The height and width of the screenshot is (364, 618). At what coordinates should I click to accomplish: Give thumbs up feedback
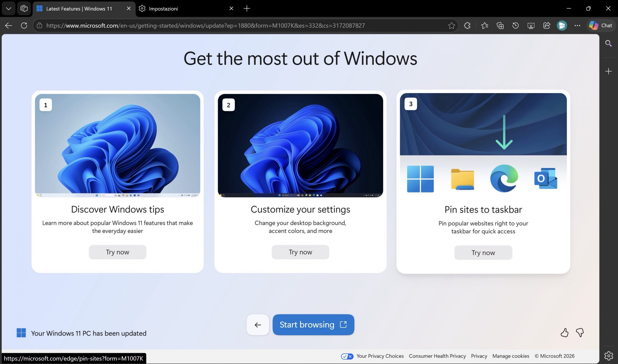tap(564, 333)
